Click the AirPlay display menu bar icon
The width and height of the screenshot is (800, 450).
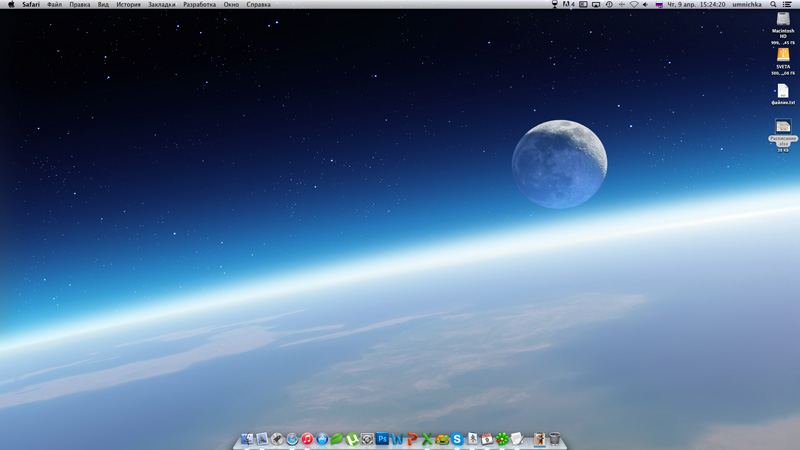[596, 5]
